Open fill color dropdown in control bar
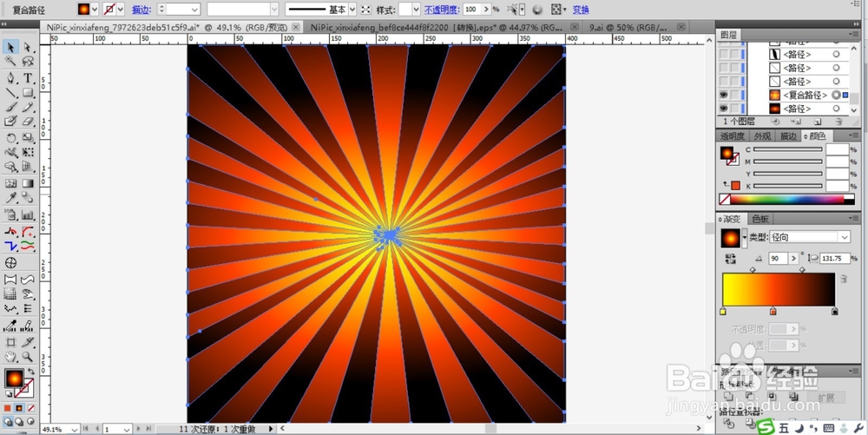This screenshot has height=435, width=868. pos(94,10)
